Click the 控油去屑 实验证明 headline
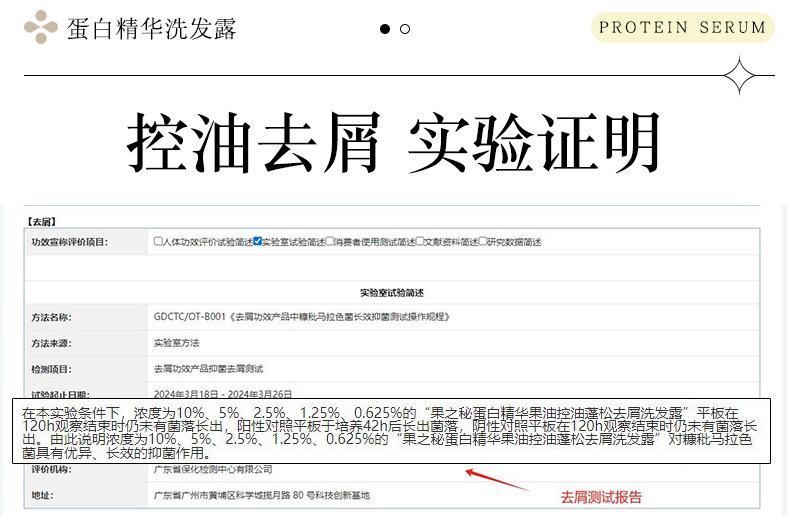The image size is (790, 531). [393, 142]
